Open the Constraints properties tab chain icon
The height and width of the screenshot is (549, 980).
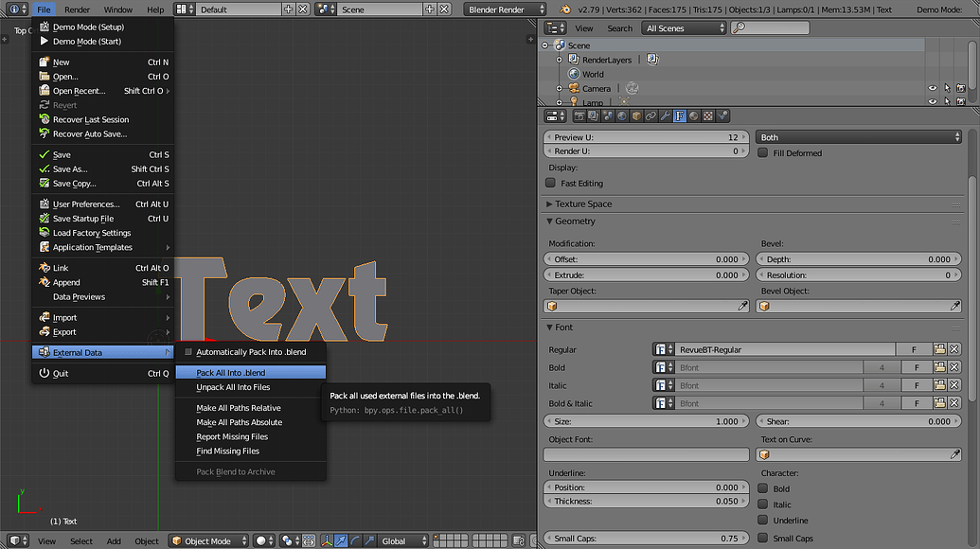pyautogui.click(x=650, y=116)
